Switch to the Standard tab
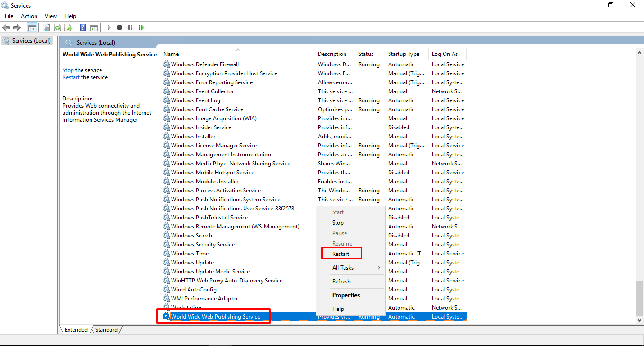644x346 pixels. coord(106,330)
